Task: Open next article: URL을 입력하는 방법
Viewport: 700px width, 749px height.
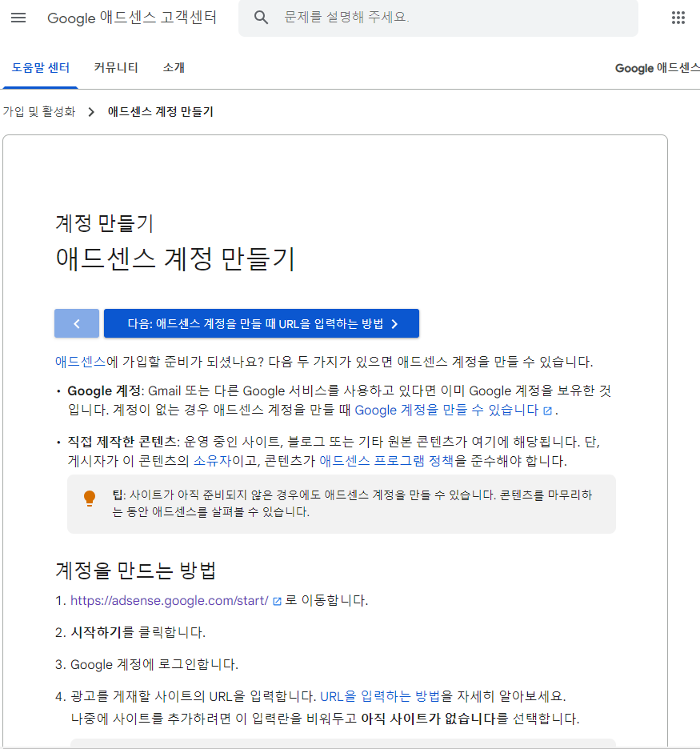Action: click(262, 323)
